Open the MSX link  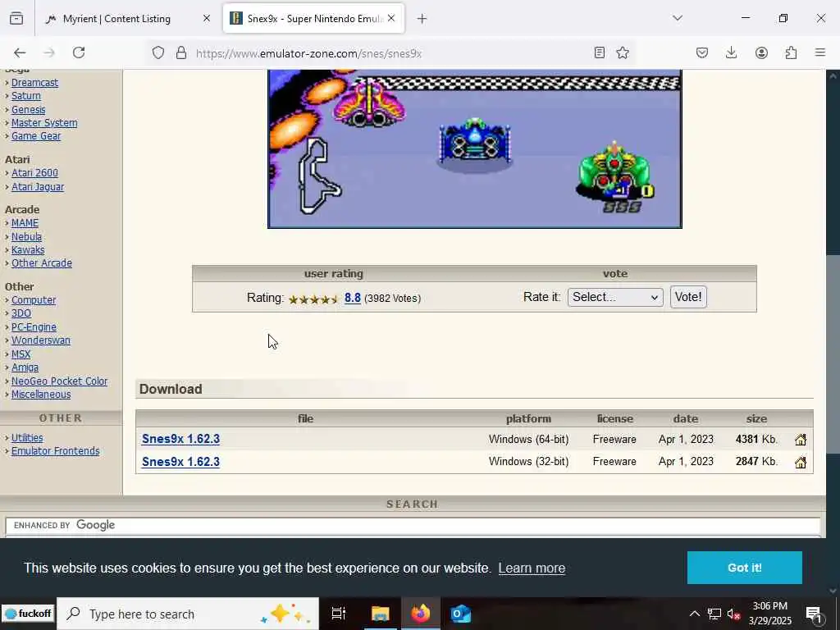pyautogui.click(x=21, y=354)
